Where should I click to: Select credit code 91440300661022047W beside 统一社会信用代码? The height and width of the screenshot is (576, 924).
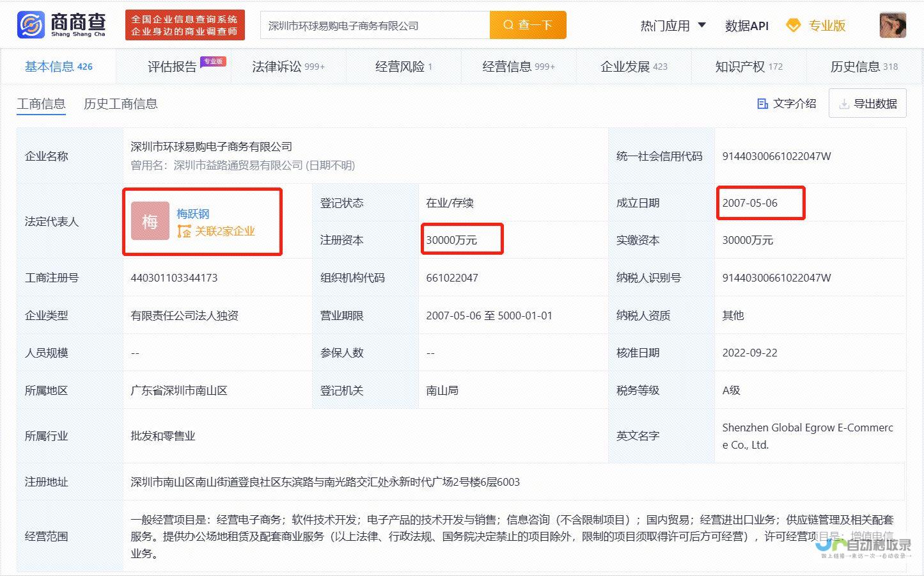[776, 156]
